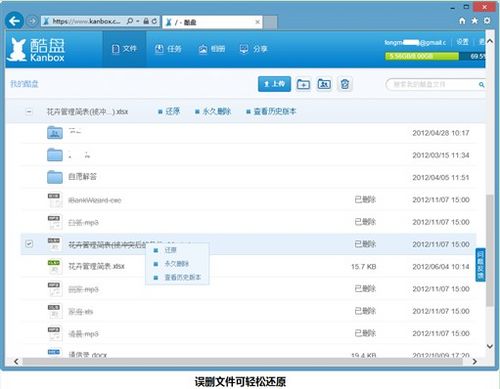This screenshot has height=389, width=500.
Task: Open browser favorites star icon
Action: click(475, 21)
